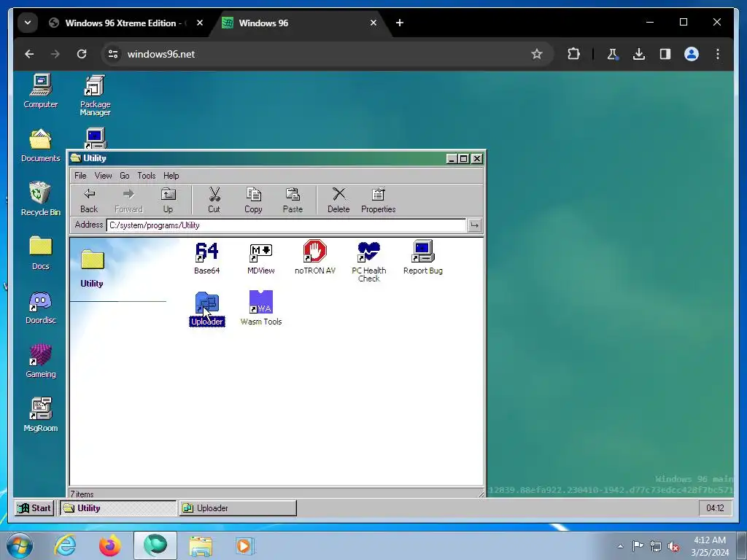Open the tab search dropdown arrow
Image resolution: width=747 pixels, height=560 pixels.
(28, 23)
